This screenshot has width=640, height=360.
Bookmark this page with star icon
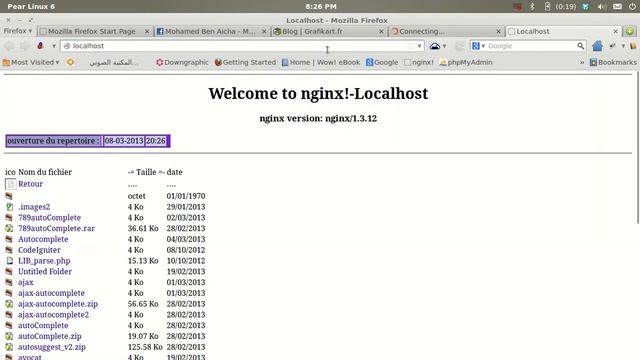coord(410,46)
